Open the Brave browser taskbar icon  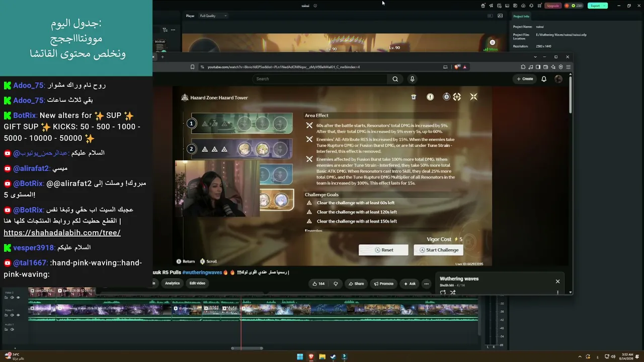(x=311, y=357)
